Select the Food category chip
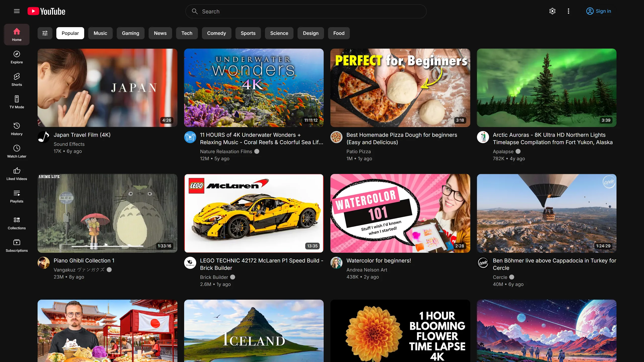 point(339,33)
